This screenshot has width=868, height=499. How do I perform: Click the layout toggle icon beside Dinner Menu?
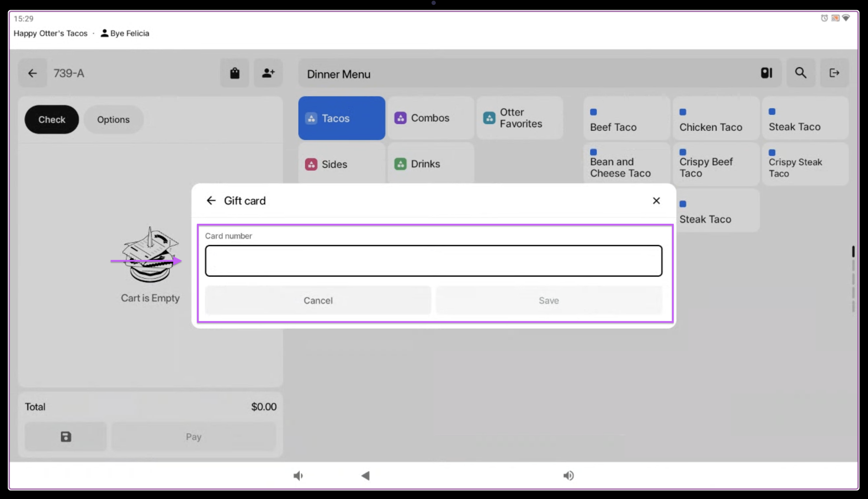[766, 73]
